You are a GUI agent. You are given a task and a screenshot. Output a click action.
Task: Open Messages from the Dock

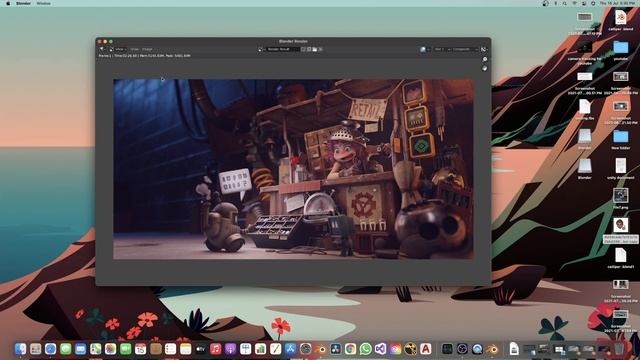(66, 349)
